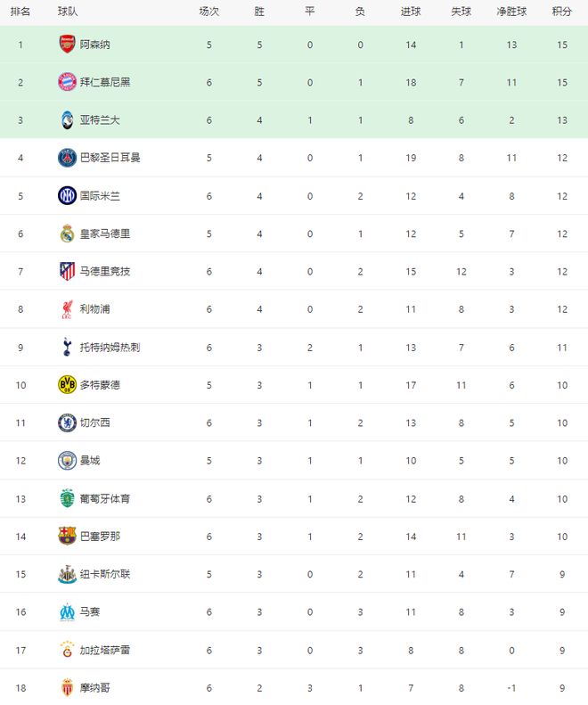Click the Bayern Munich club crest

(x=67, y=82)
